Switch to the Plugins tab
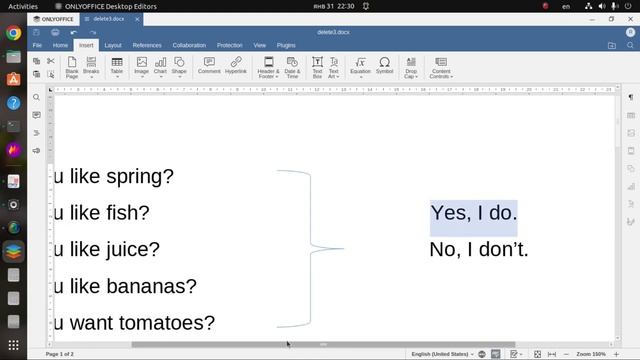The width and height of the screenshot is (640, 360). pyautogui.click(x=286, y=45)
